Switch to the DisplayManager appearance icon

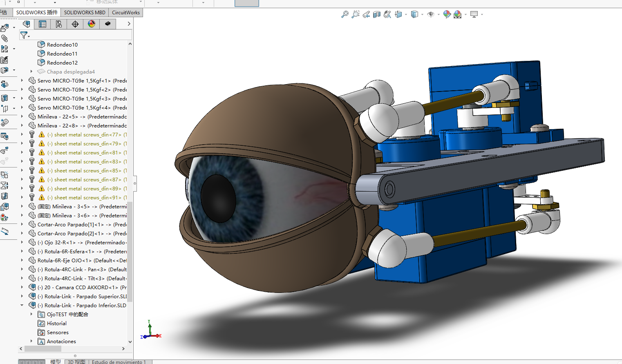pos(92,24)
